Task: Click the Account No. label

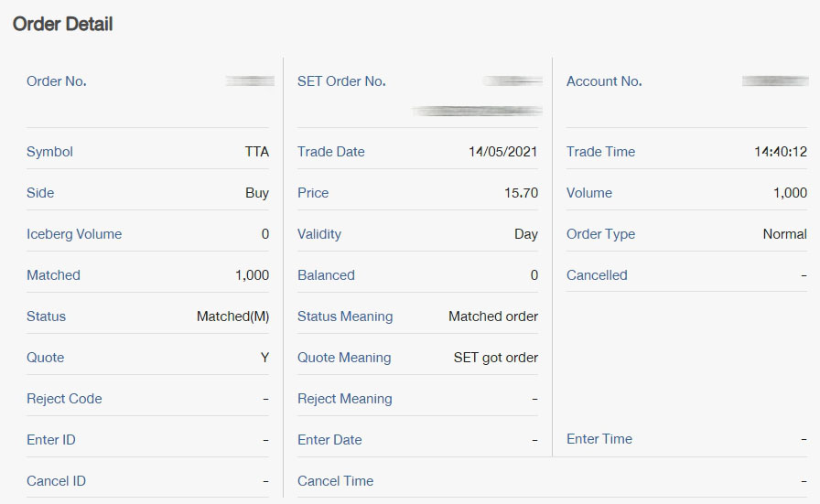Action: tap(604, 81)
